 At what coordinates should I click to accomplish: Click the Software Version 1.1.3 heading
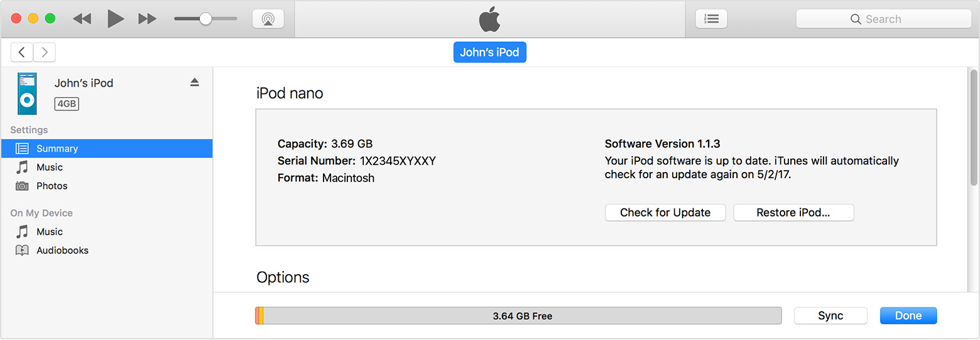tap(662, 144)
